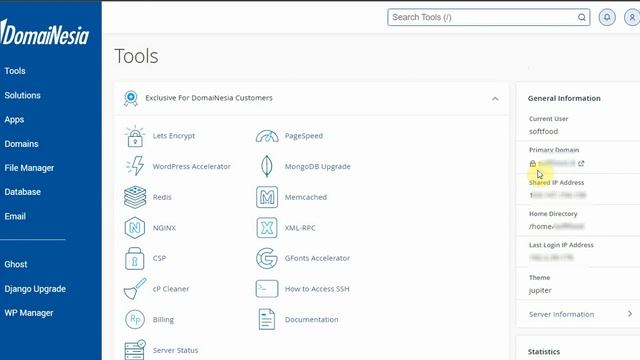Click the MongoDB Upgrade leaf icon

pyautogui.click(x=267, y=166)
